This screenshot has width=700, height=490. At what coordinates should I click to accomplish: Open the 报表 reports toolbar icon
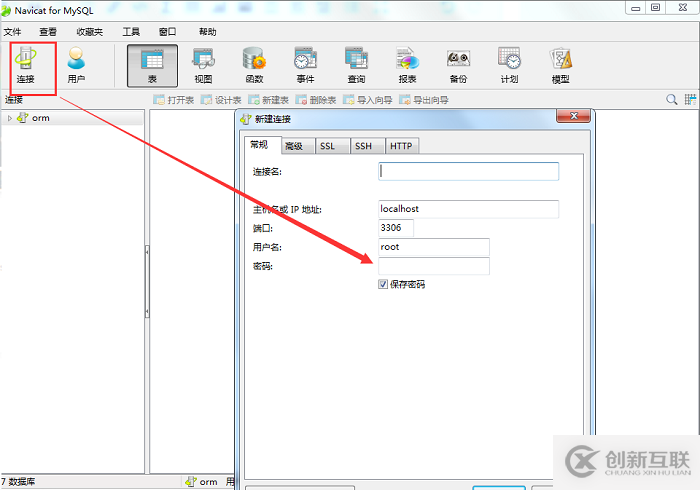pos(407,66)
